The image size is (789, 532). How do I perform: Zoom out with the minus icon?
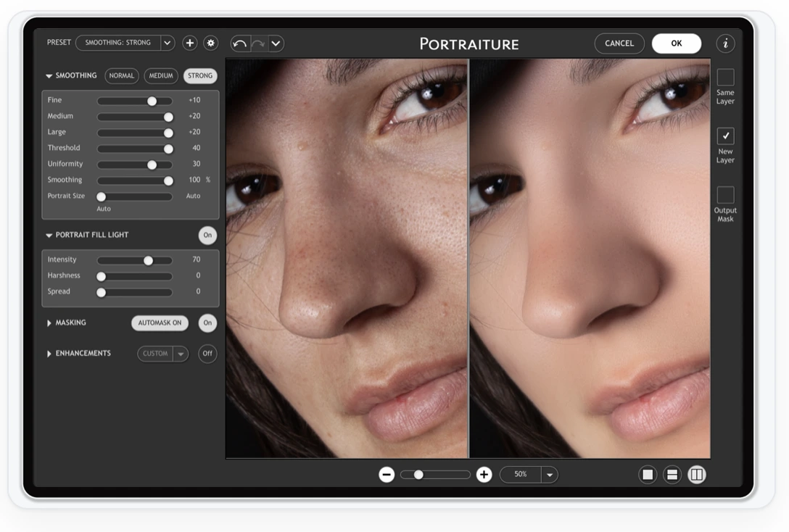(387, 475)
